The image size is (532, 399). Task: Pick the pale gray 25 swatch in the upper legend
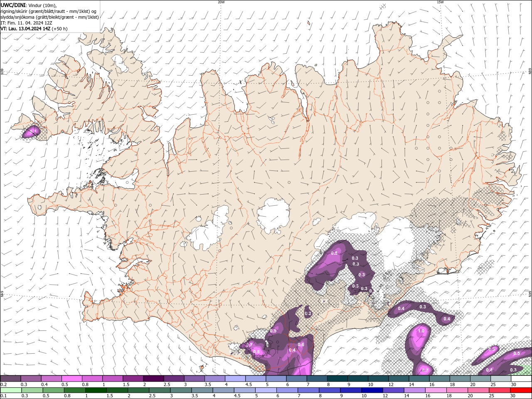[500, 379]
